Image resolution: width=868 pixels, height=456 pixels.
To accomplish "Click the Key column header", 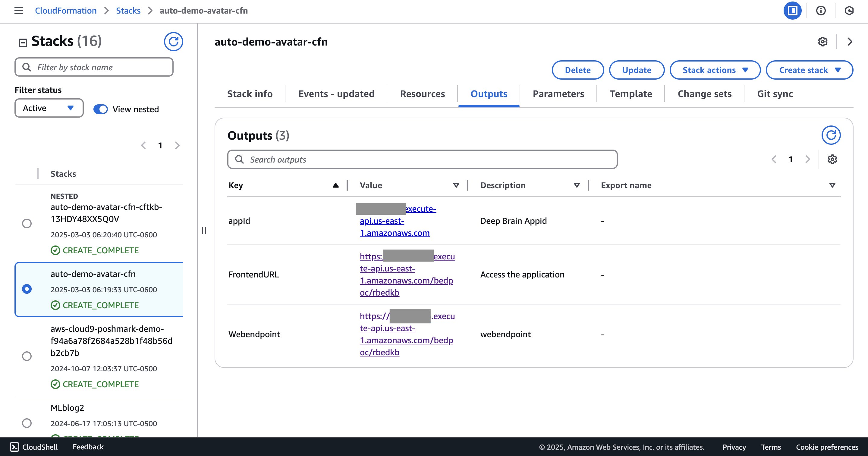I will [235, 185].
